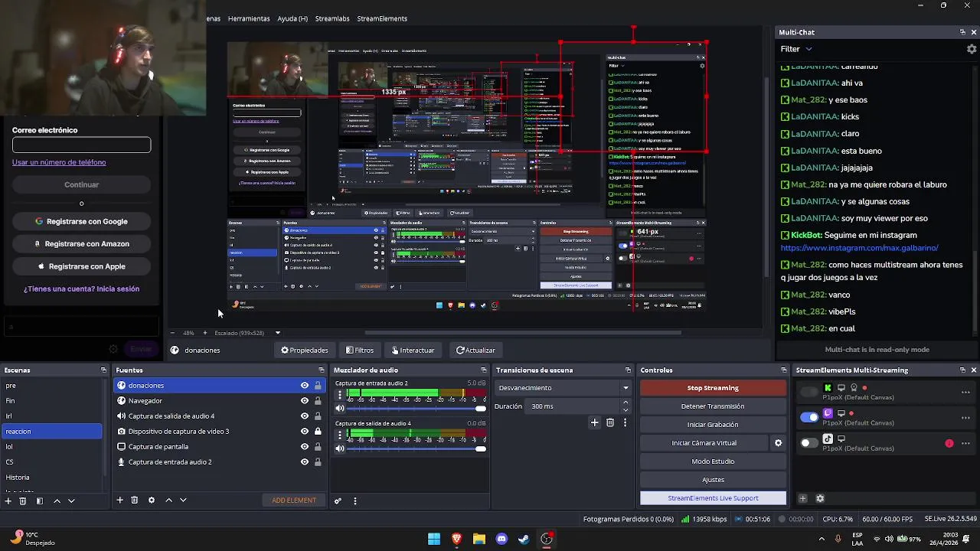
Task: Adjust Captura de entrada audio 2 volume slider
Action: (417, 408)
